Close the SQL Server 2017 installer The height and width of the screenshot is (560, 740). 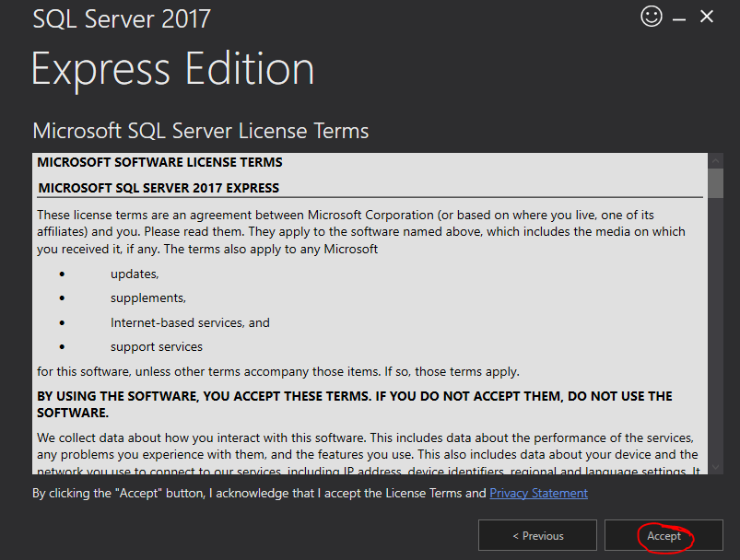click(707, 17)
